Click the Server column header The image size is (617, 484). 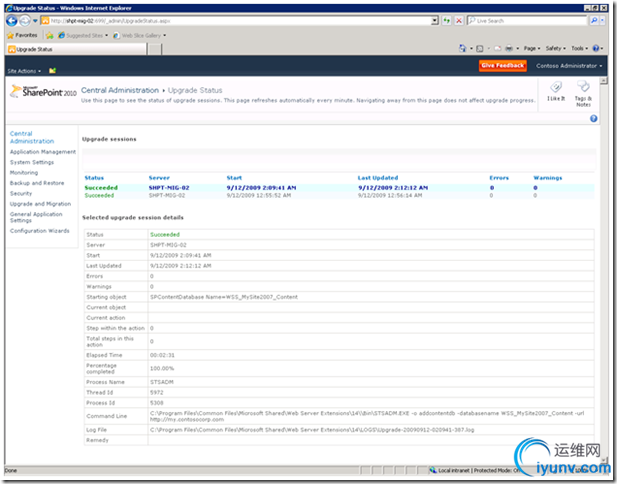pyautogui.click(x=159, y=178)
